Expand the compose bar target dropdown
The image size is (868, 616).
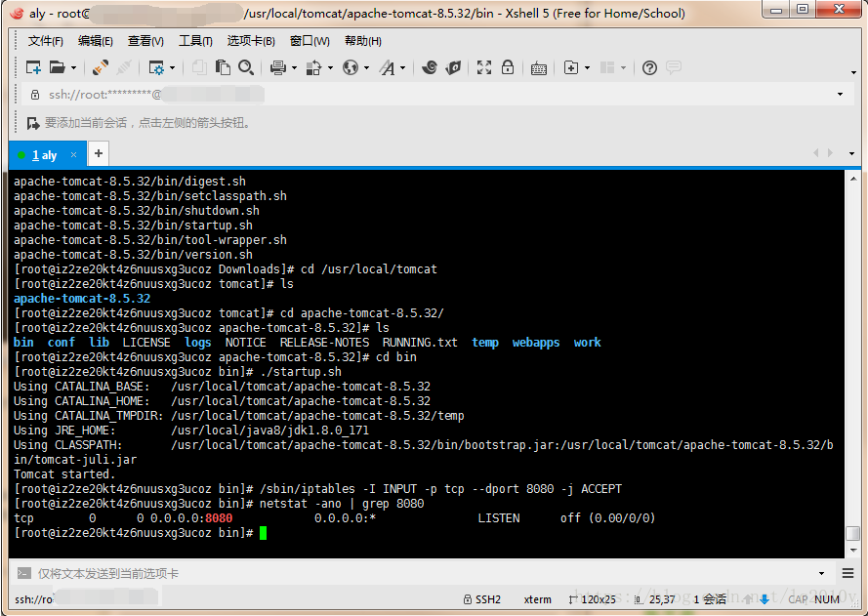click(x=821, y=574)
